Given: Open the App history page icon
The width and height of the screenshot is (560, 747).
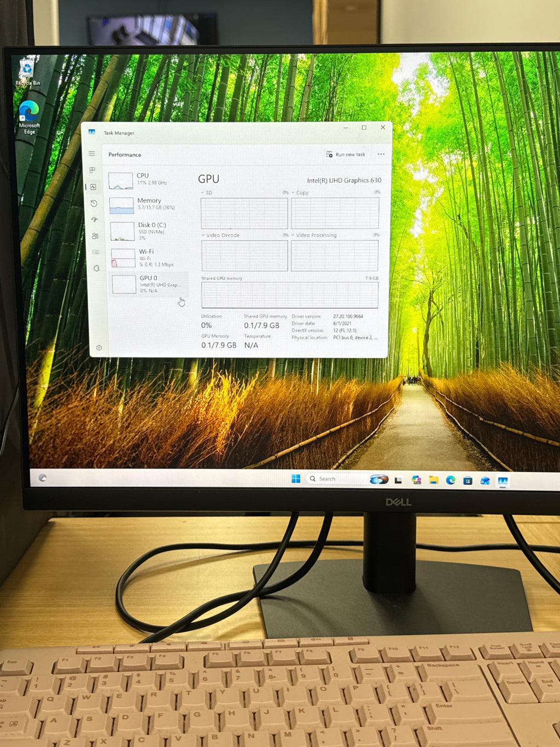Looking at the screenshot, I should click(x=94, y=203).
